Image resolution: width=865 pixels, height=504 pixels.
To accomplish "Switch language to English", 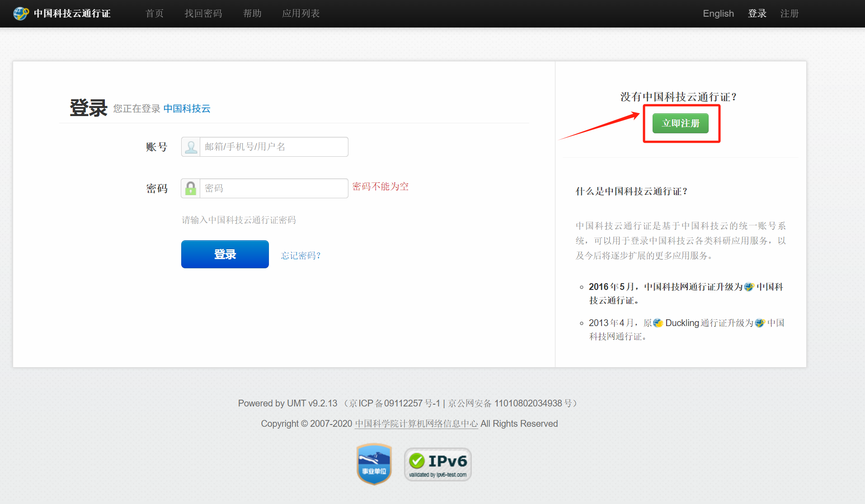I will click(x=718, y=14).
